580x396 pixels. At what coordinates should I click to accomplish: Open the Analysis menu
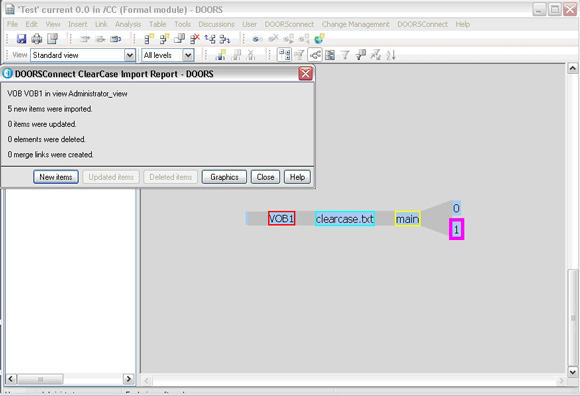[x=128, y=24]
